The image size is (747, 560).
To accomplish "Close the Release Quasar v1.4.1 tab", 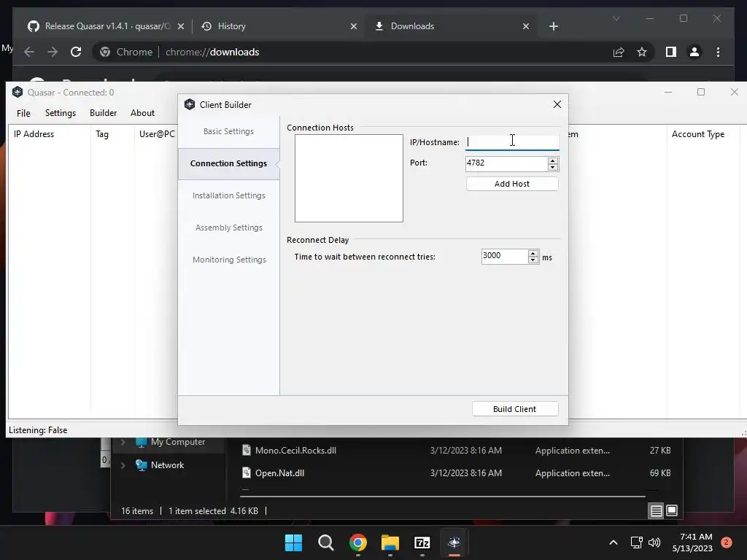I will pyautogui.click(x=181, y=26).
